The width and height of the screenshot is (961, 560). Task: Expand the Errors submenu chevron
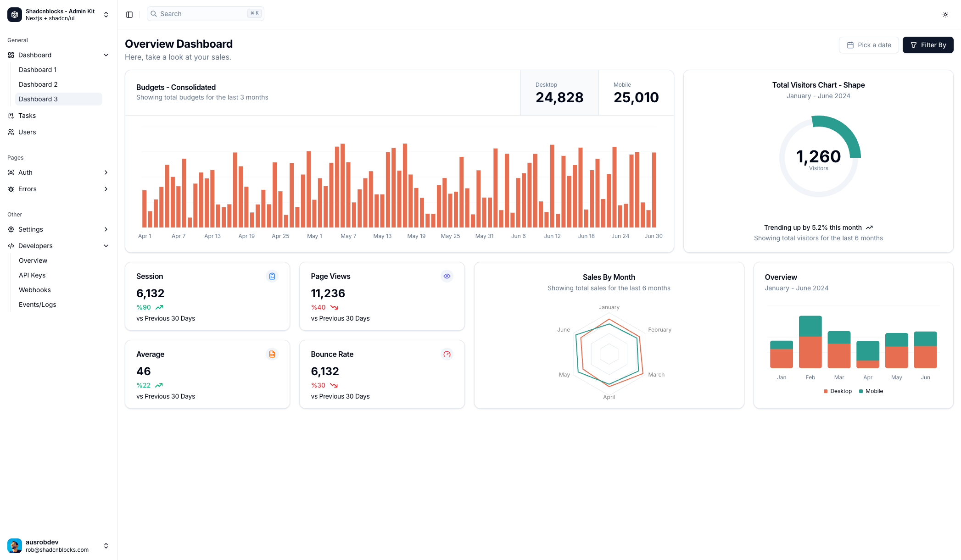106,189
